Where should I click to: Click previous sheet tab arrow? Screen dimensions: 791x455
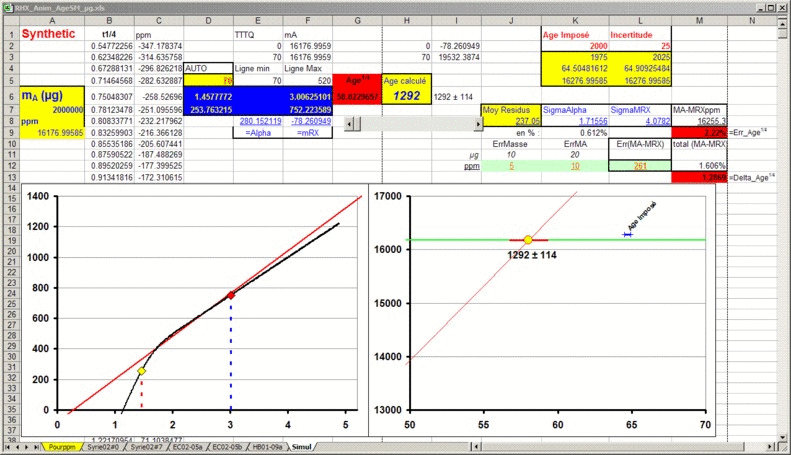[x=17, y=447]
